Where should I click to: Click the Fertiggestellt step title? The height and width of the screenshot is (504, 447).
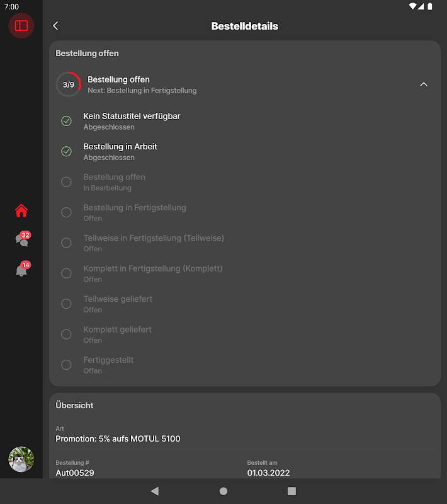pyautogui.click(x=108, y=360)
